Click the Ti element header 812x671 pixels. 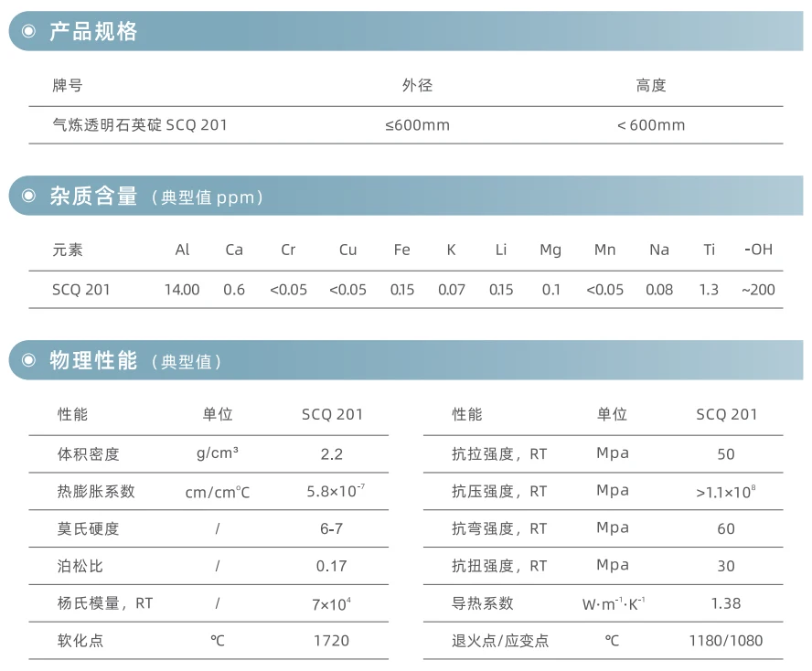coord(709,250)
